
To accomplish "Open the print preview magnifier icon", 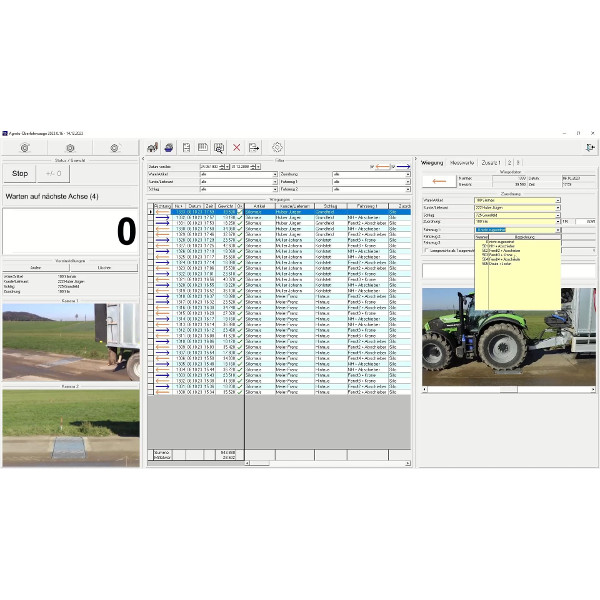I will click(219, 147).
